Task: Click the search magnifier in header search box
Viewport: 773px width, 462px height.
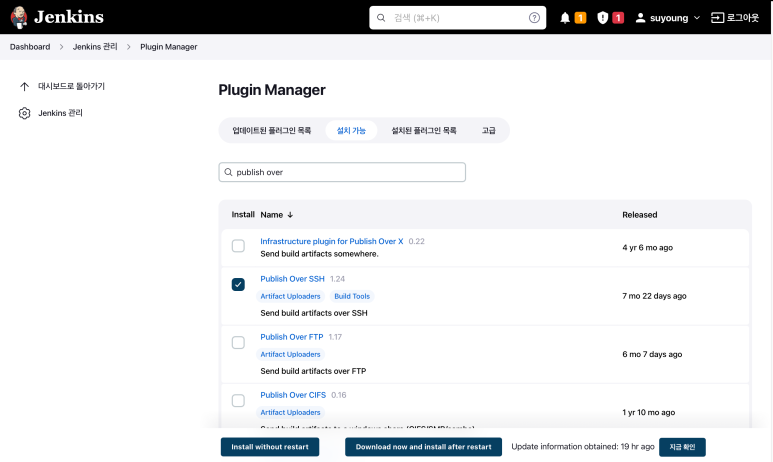Action: [381, 18]
